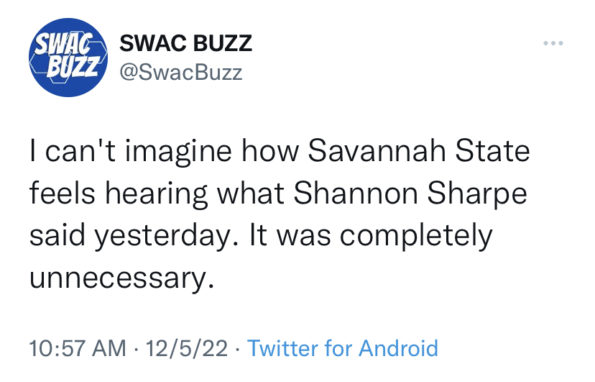Click the 12/5/22 tweet date
The height and width of the screenshot is (382, 595).
187,348
